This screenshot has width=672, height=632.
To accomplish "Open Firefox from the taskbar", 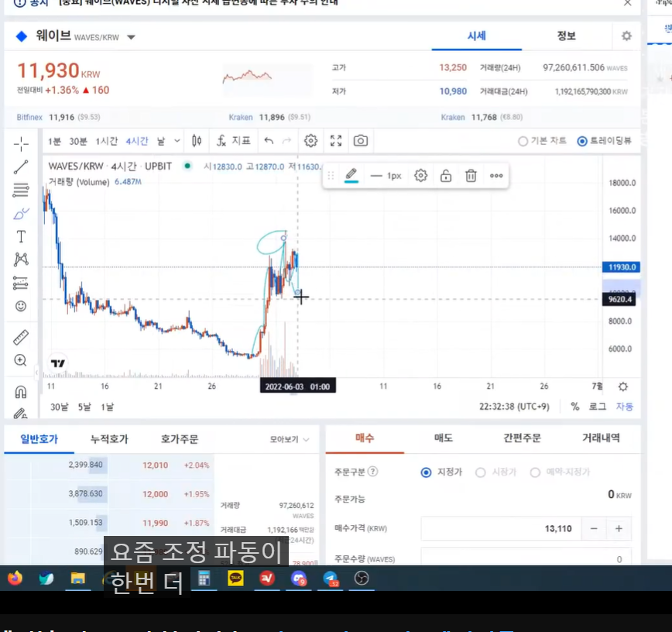I will pyautogui.click(x=15, y=579).
